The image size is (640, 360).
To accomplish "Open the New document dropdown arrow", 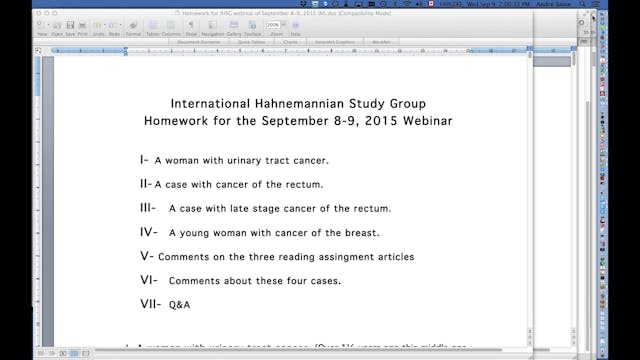I will tap(48, 25).
